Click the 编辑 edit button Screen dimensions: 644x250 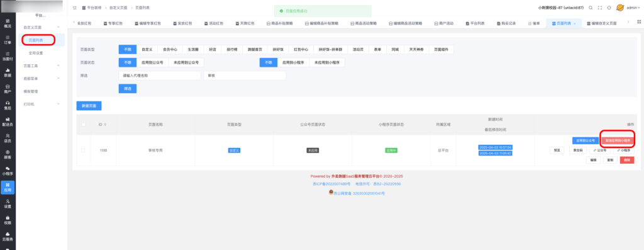coord(593,160)
